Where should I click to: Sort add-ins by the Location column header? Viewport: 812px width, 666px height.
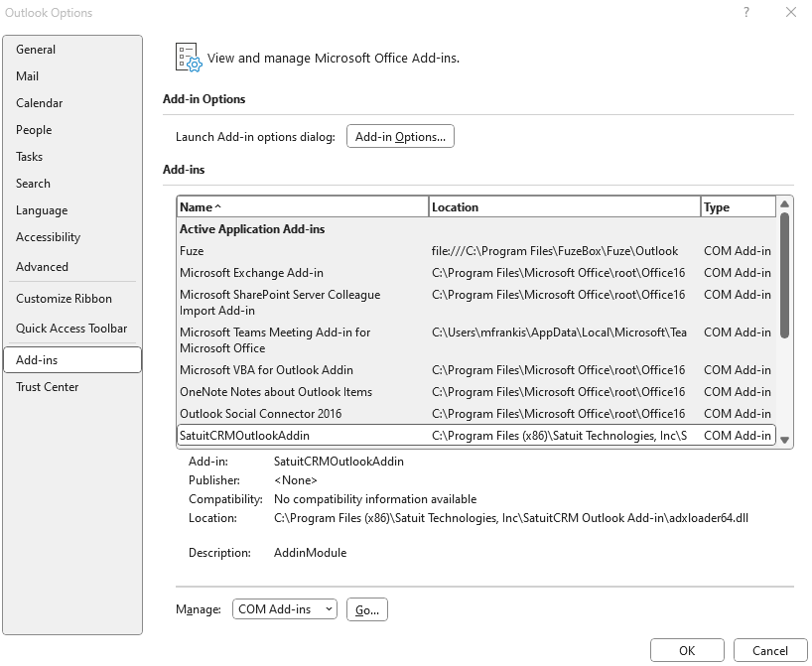click(x=565, y=207)
